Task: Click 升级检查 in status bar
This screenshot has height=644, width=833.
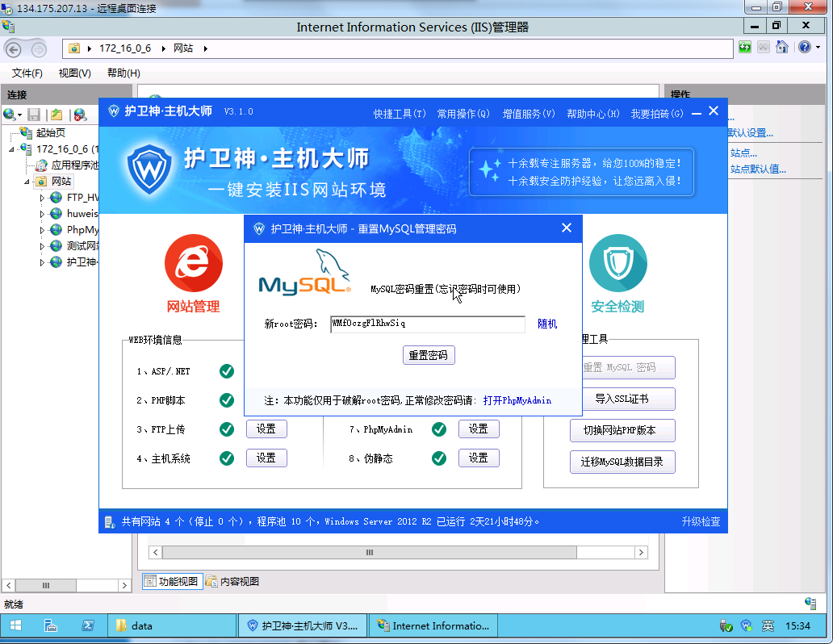Action: [701, 521]
